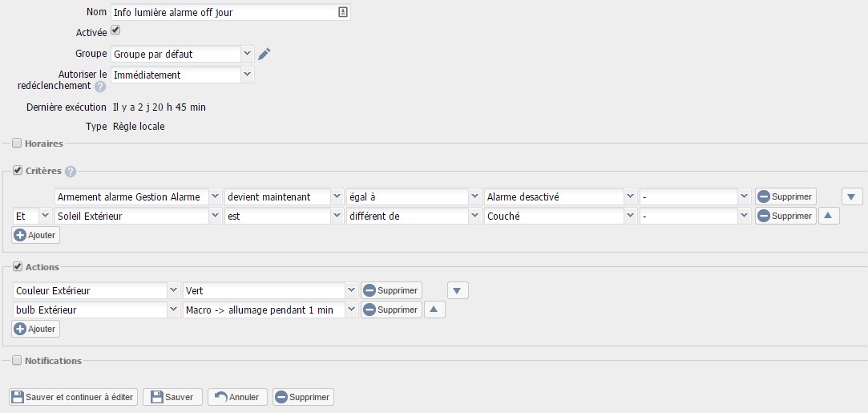Expand the Immédiatement retrigger dropdown
The image size is (868, 413).
pos(183,75)
